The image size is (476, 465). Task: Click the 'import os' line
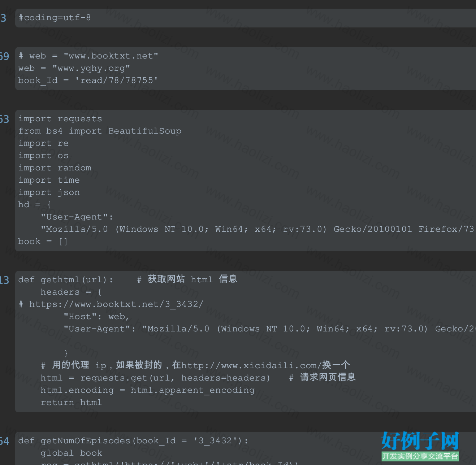click(43, 156)
